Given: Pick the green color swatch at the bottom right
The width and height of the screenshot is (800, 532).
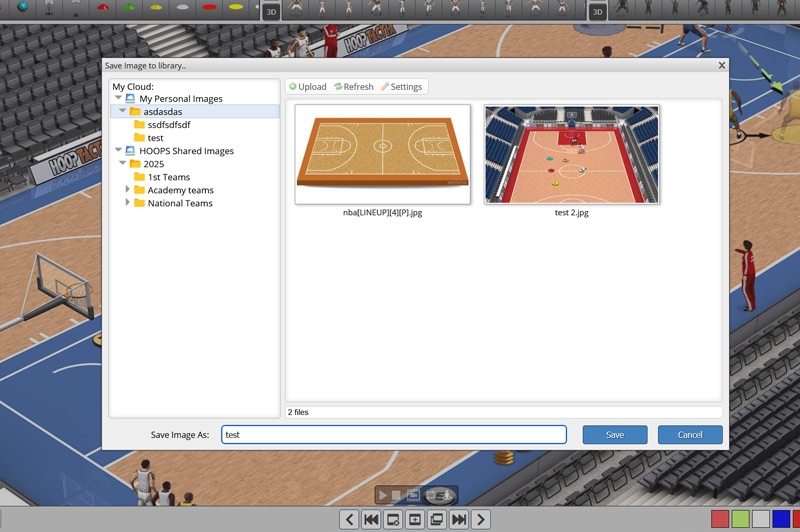Looking at the screenshot, I should [740, 519].
